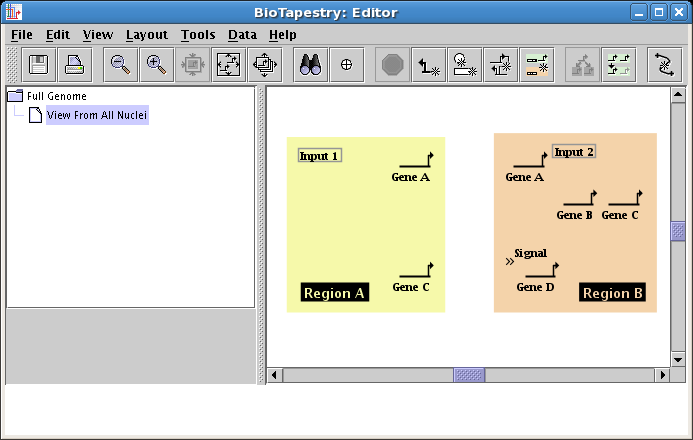
Task: Zoom out using the magnifier minus icon
Action: (x=120, y=65)
